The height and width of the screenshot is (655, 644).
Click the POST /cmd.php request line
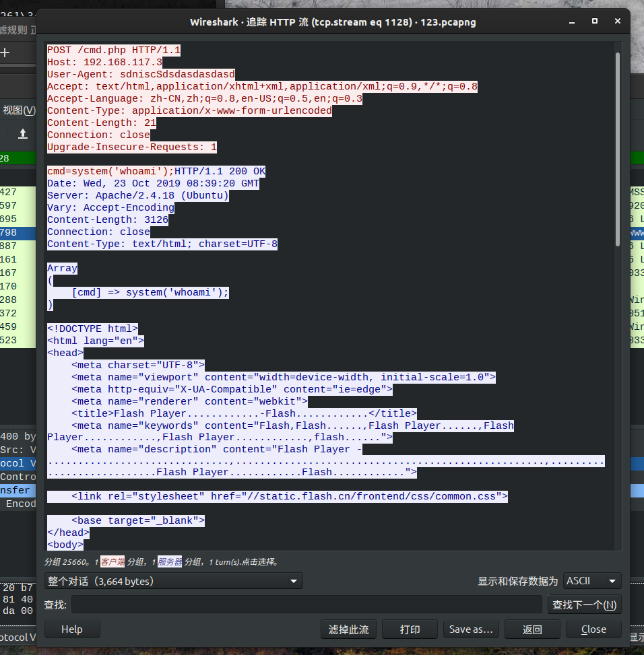click(x=114, y=50)
